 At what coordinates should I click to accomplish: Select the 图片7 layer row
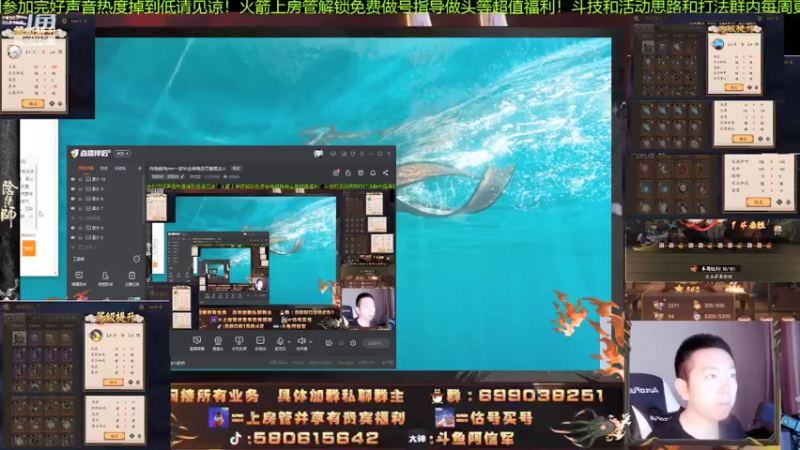106,208
